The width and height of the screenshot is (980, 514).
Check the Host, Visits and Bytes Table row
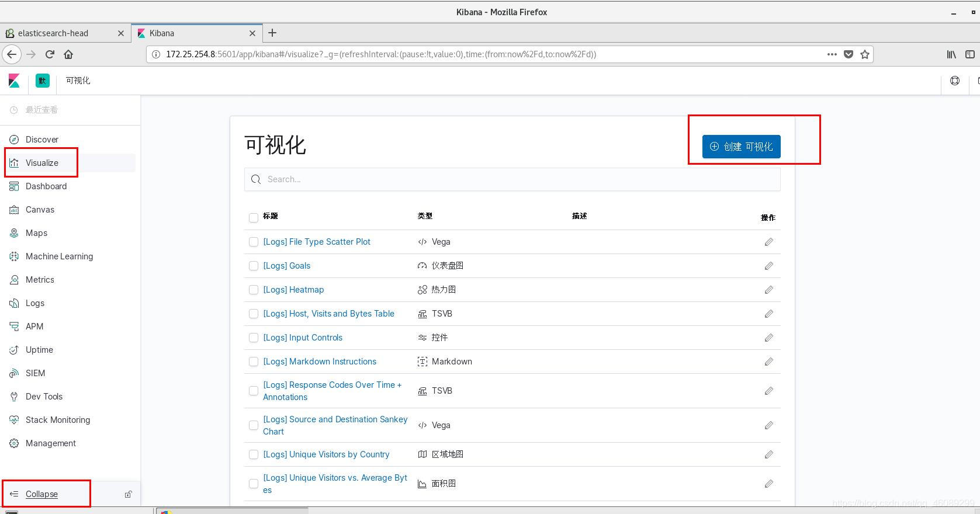coord(254,314)
